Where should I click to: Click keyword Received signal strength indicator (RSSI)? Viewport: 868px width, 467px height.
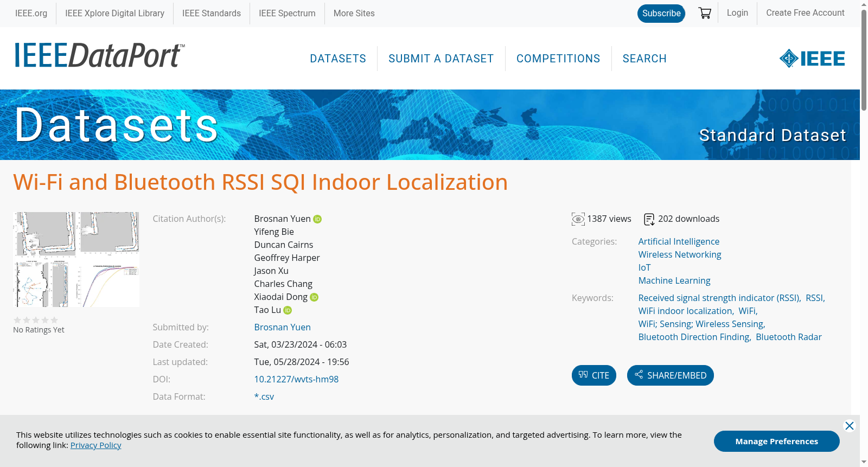pyautogui.click(x=719, y=298)
